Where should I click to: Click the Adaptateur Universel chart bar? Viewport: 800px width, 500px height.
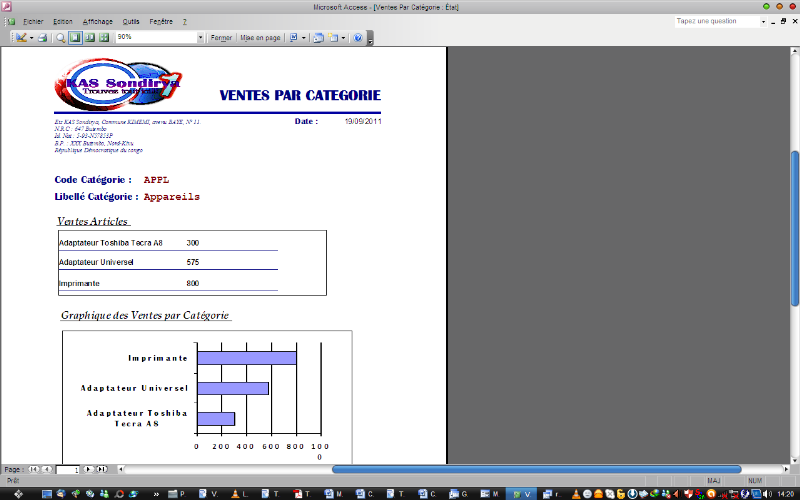[233, 388]
